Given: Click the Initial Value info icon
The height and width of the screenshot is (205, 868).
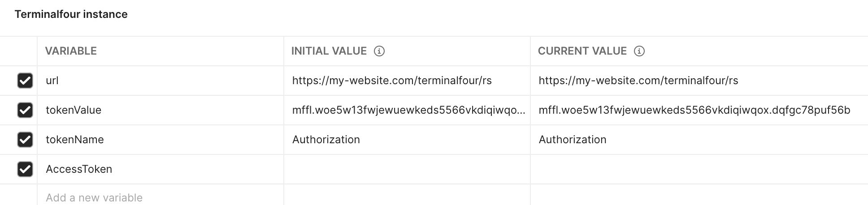Looking at the screenshot, I should coord(379,51).
